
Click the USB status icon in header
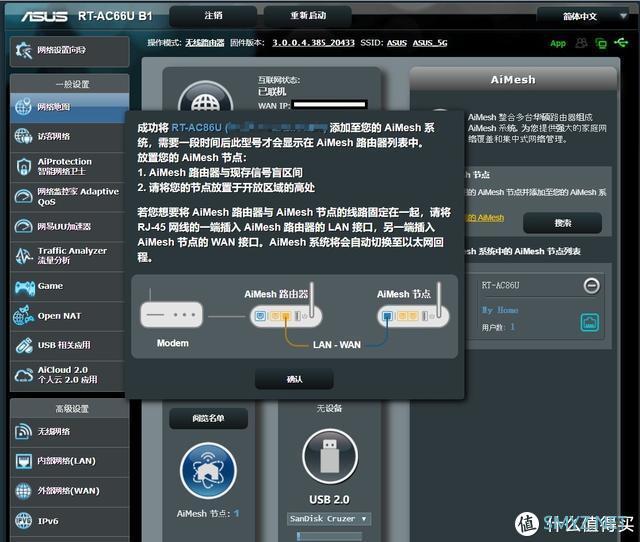pos(621,42)
